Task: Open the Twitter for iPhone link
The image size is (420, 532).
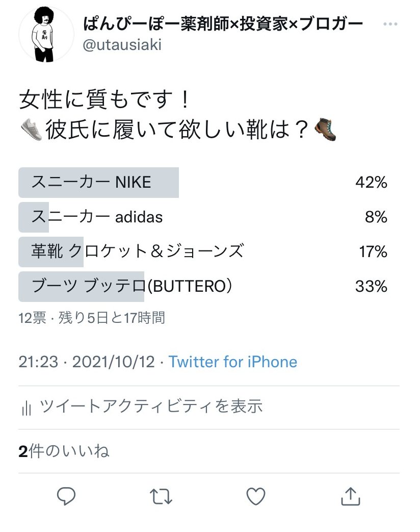Action: click(233, 362)
